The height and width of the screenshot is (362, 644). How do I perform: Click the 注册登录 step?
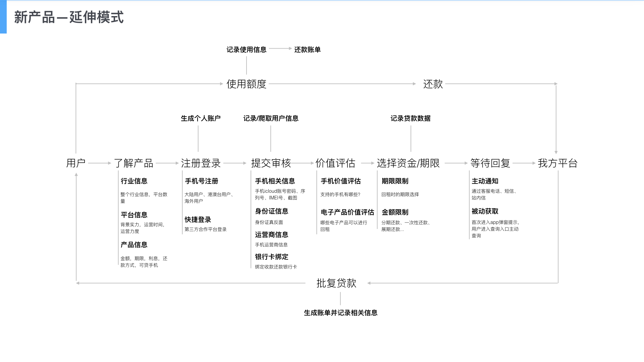click(201, 163)
